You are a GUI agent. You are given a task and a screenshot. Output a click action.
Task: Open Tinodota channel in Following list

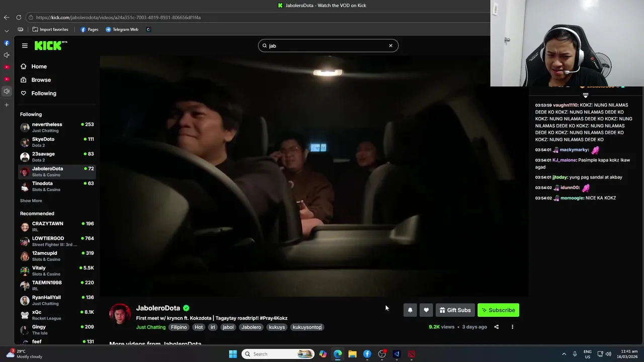tap(57, 186)
